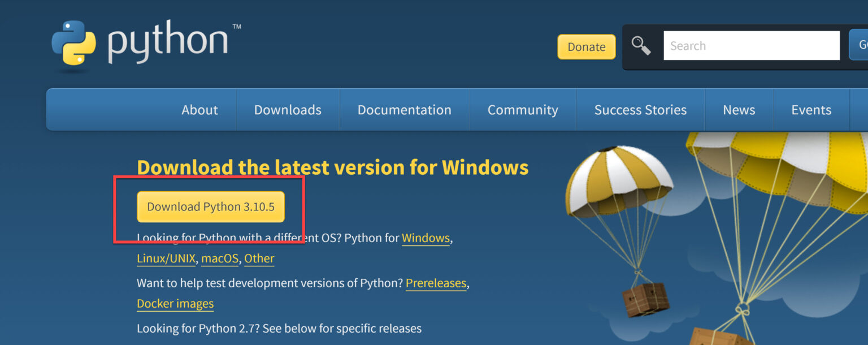The width and height of the screenshot is (868, 345).
Task: Click the magnifying glass search icon
Action: [x=641, y=46]
